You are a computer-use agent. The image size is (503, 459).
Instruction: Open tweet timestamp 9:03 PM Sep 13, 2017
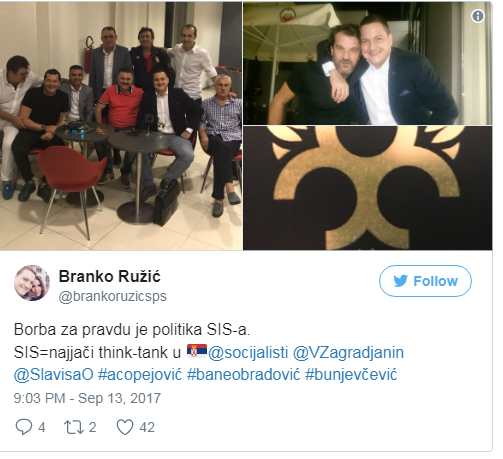point(87,398)
